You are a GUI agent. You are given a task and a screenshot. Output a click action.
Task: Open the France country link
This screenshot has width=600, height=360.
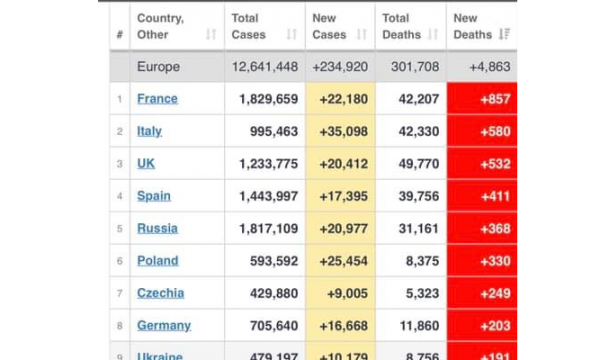coord(157,99)
